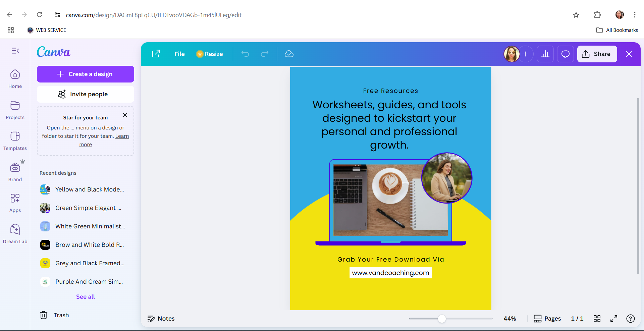
Task: Open Chrome apps grid shortcut
Action: 11,30
